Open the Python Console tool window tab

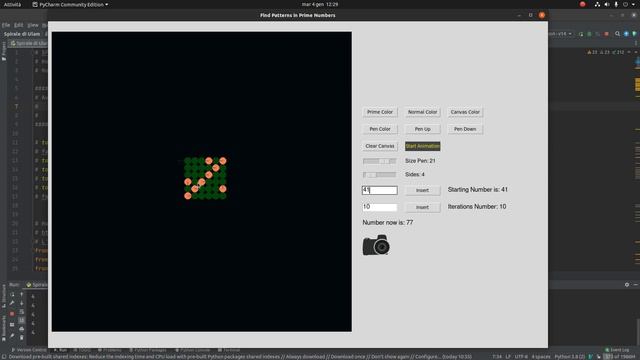coord(192,350)
